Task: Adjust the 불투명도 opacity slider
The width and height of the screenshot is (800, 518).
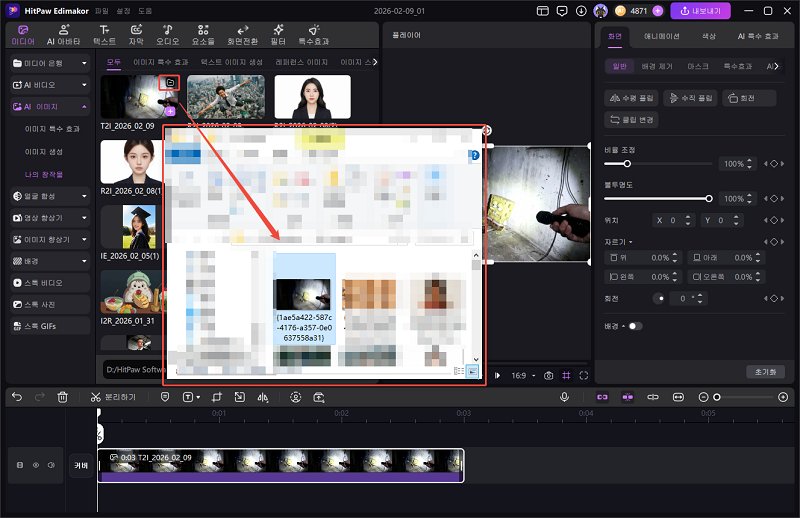Action: coord(708,198)
